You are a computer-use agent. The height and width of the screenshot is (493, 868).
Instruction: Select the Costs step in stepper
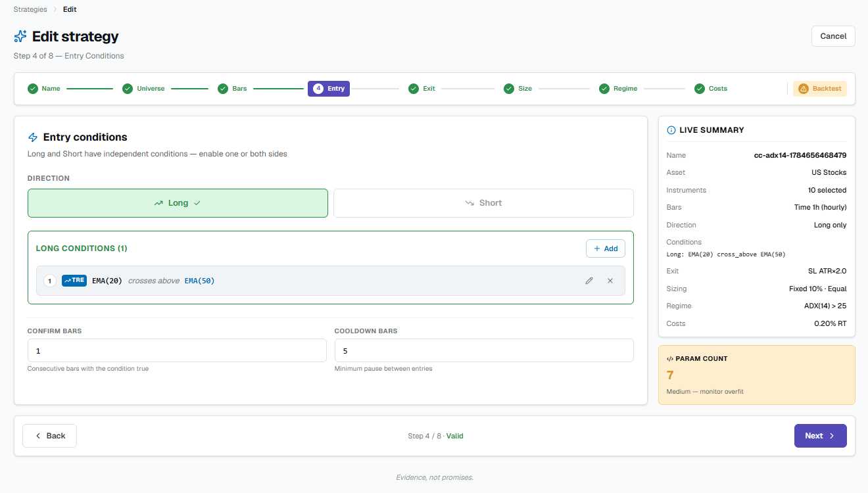[x=711, y=89]
